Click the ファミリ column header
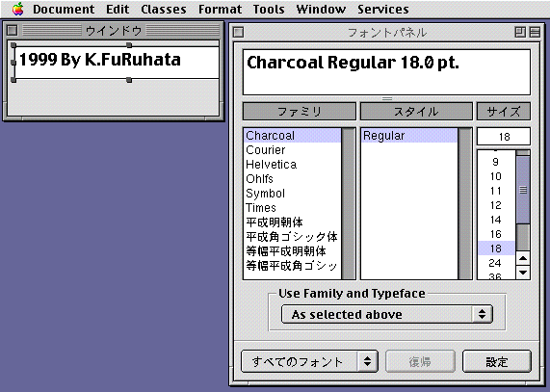This screenshot has height=392, width=550. [x=300, y=112]
